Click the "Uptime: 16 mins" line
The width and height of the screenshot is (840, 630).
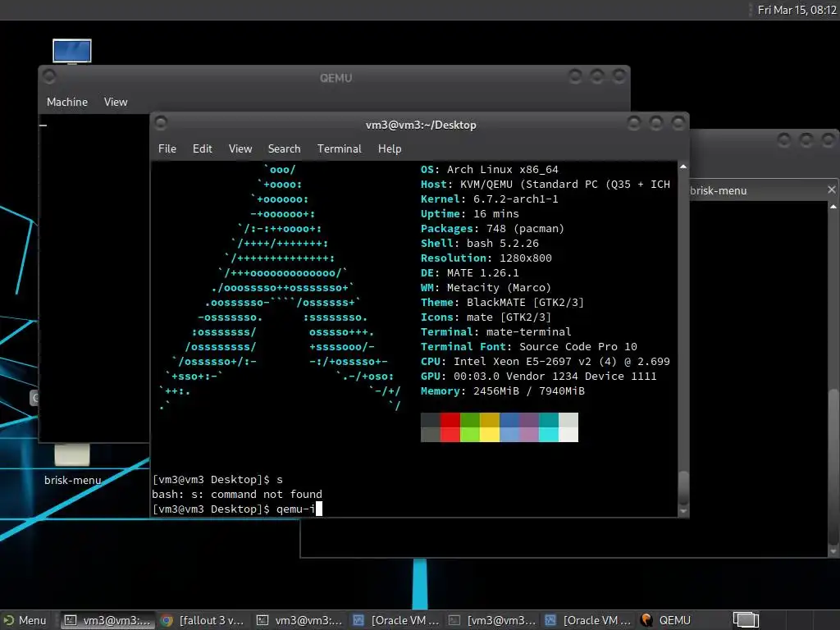tap(470, 214)
